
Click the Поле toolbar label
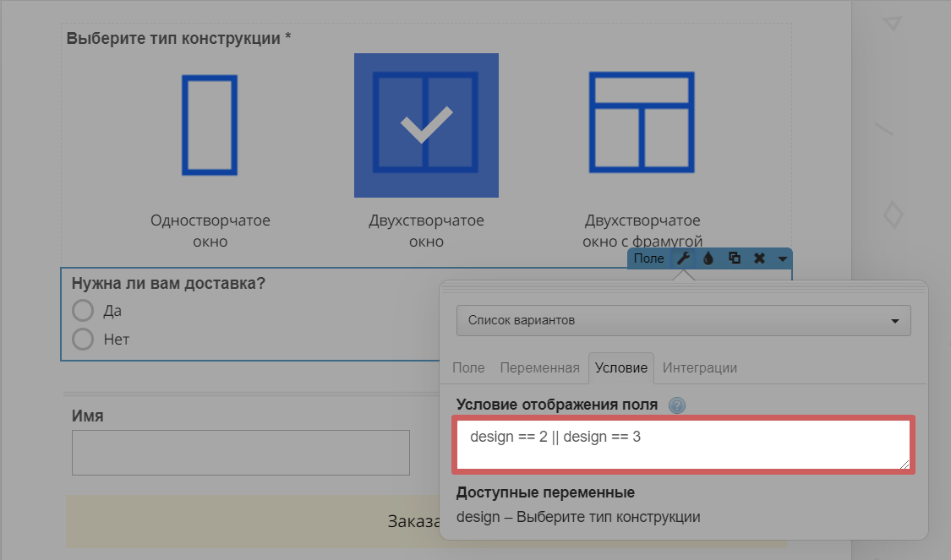[649, 258]
